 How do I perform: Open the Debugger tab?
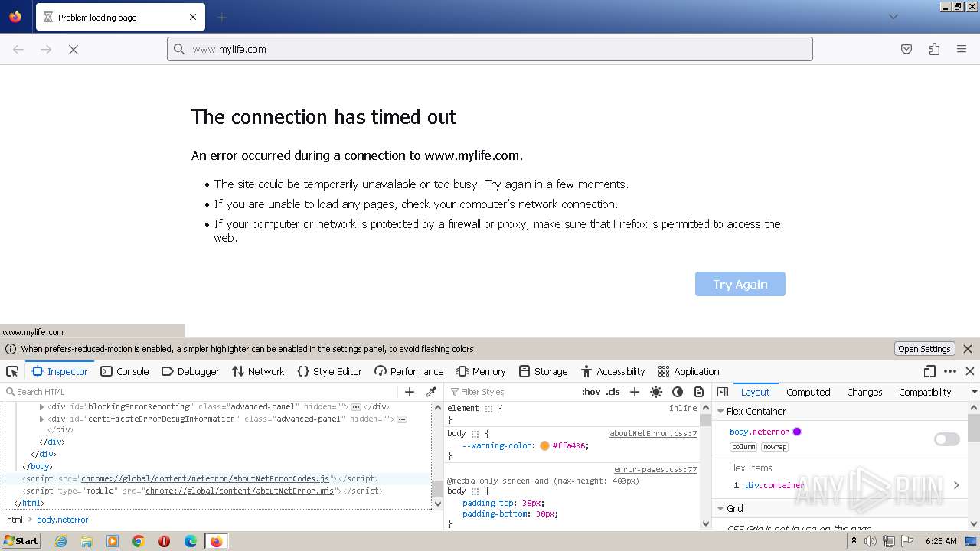[x=191, y=371]
